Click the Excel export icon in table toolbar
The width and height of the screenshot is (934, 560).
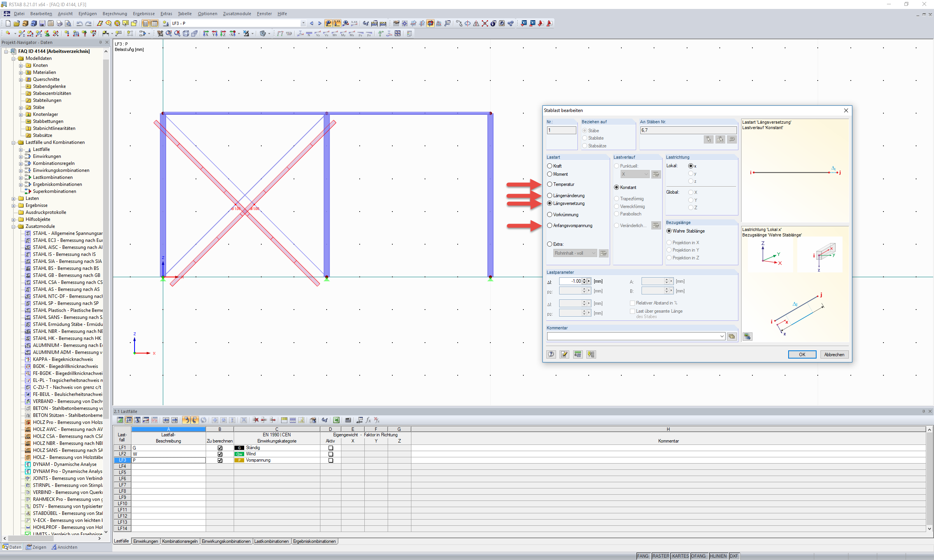[x=336, y=420]
